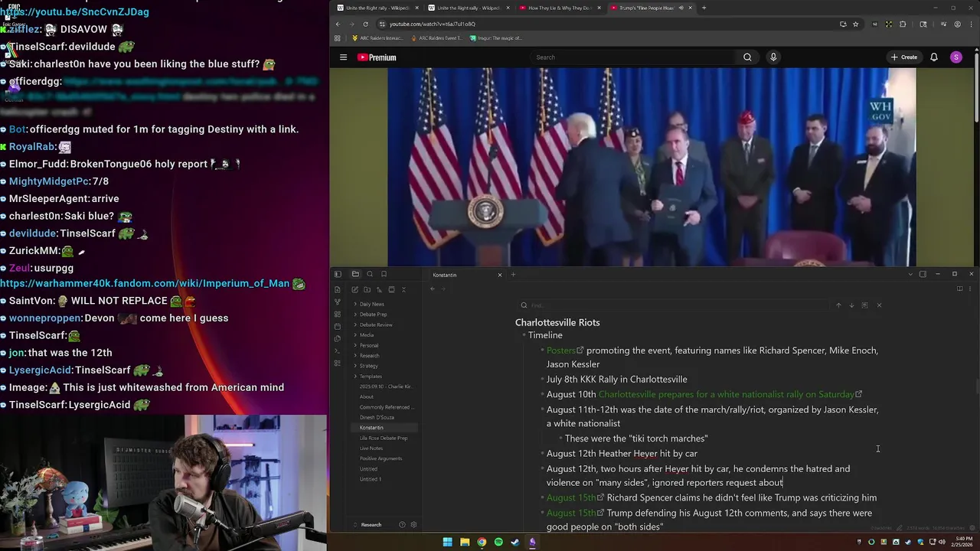The image size is (980, 551).
Task: Expand the Debate Prep folder
Action: [x=373, y=315]
